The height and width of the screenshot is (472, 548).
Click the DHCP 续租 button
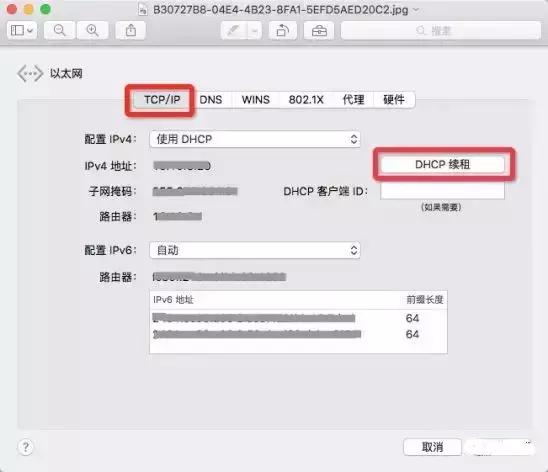442,165
